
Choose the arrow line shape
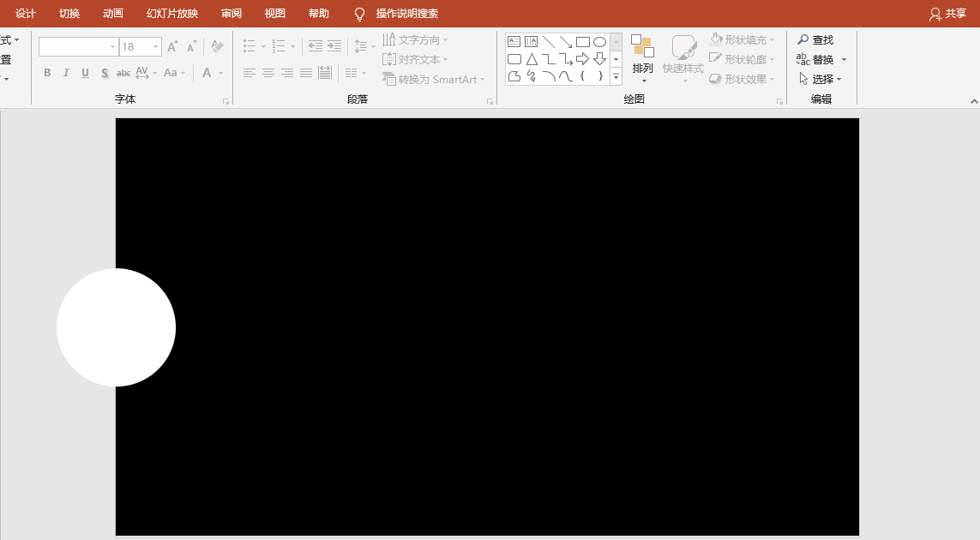(x=566, y=42)
